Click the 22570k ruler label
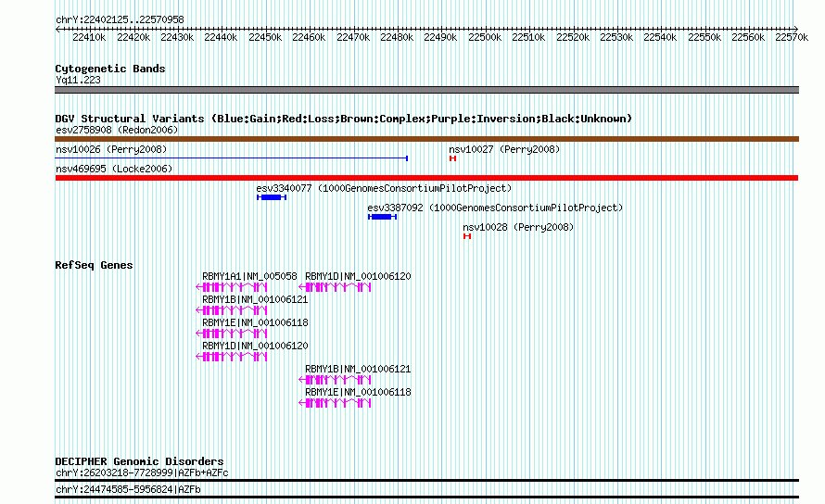Viewport: 825px width, 504px height. [x=792, y=37]
